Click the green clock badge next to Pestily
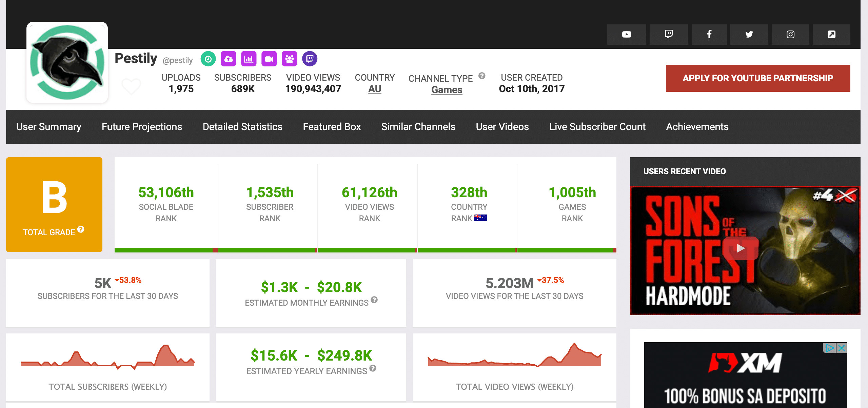The height and width of the screenshot is (408, 868). click(208, 59)
